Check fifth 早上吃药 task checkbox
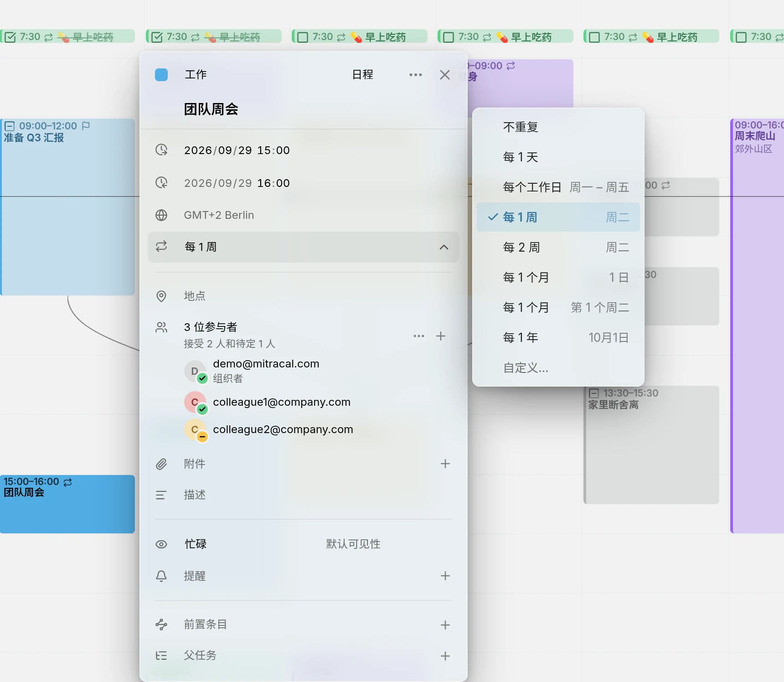This screenshot has width=784, height=682. [x=594, y=37]
